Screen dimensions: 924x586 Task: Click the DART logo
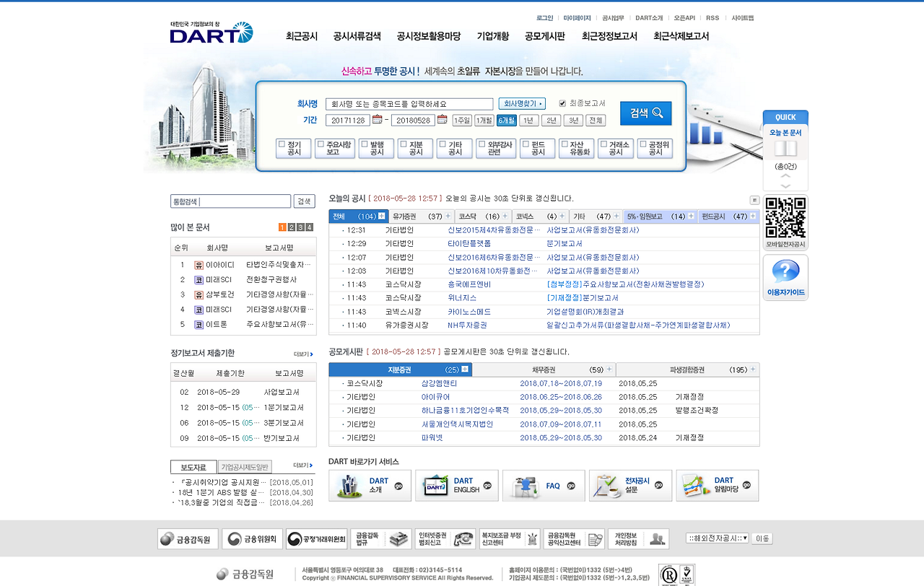pos(212,32)
